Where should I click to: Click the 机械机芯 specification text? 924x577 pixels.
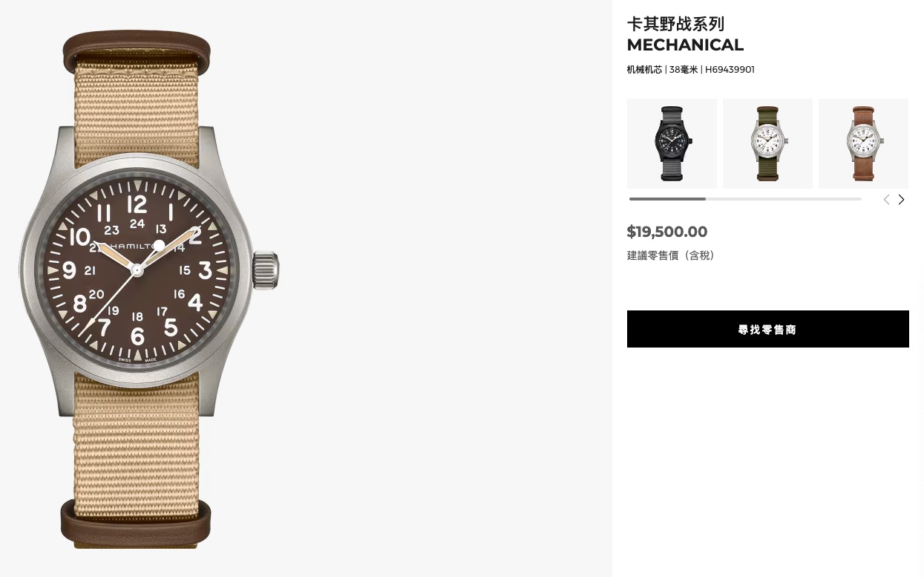644,70
